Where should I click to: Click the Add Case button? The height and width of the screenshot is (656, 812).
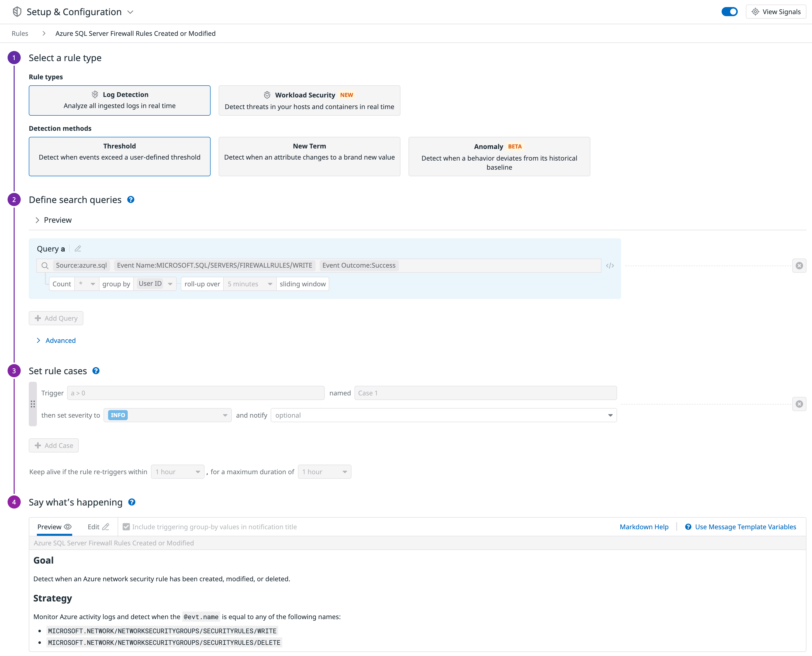point(53,445)
